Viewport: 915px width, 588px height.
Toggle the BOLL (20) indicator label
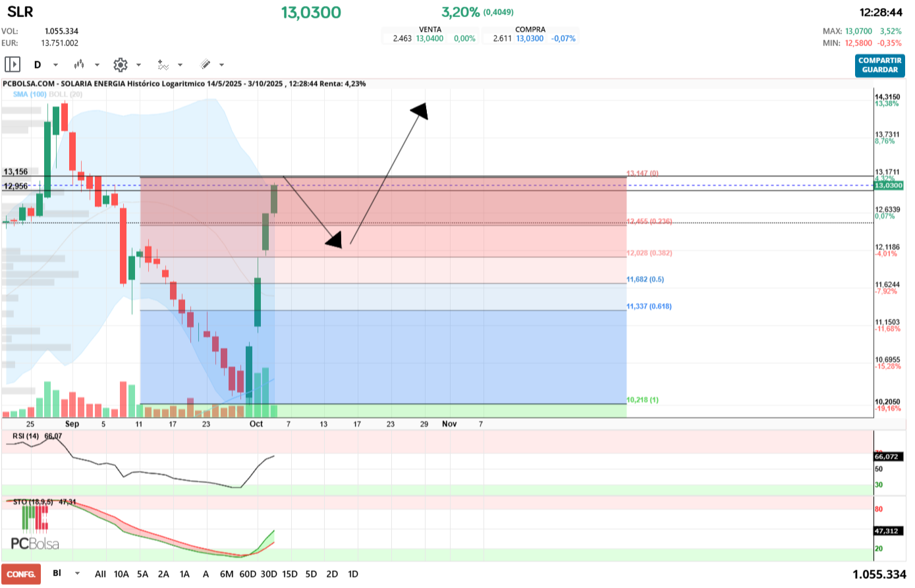66,94
